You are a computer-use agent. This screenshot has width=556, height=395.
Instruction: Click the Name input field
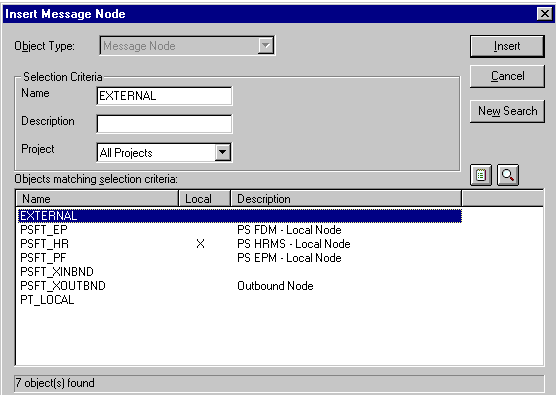(x=164, y=96)
